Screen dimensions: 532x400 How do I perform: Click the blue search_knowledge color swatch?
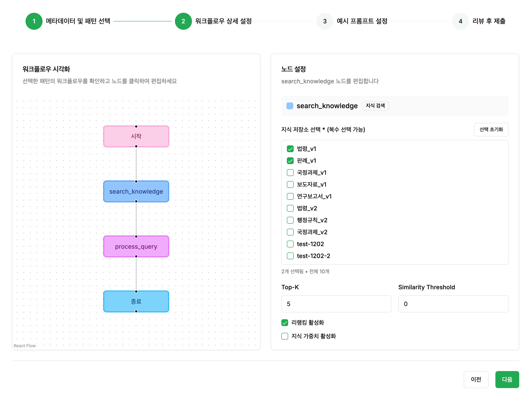[290, 106]
